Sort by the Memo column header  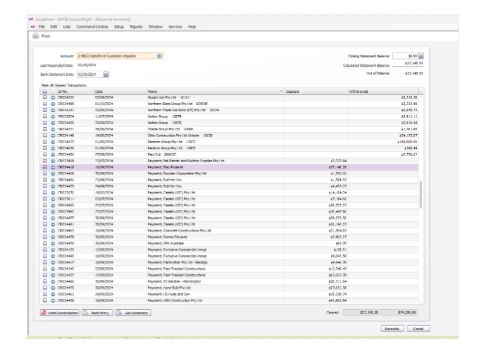(x=215, y=91)
